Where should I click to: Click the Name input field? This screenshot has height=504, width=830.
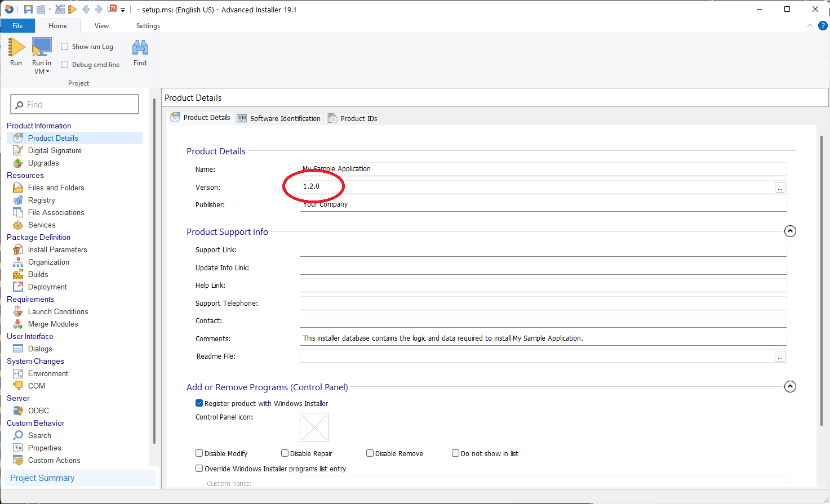coord(543,169)
